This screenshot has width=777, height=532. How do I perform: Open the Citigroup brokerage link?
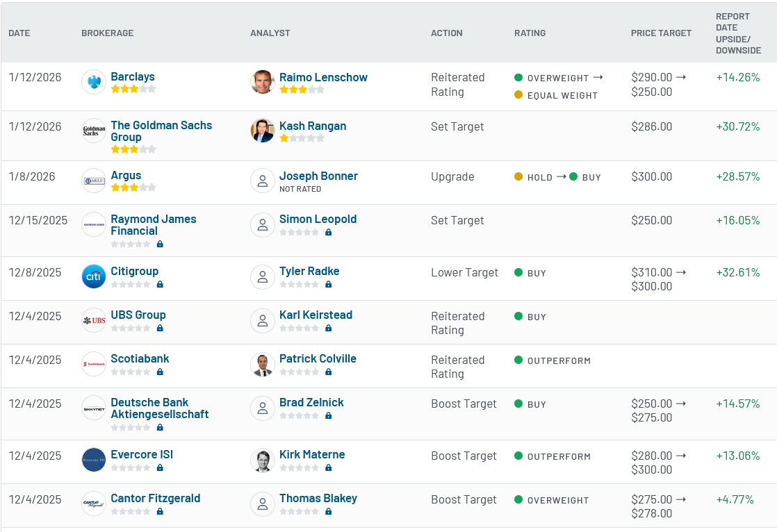pyautogui.click(x=135, y=271)
